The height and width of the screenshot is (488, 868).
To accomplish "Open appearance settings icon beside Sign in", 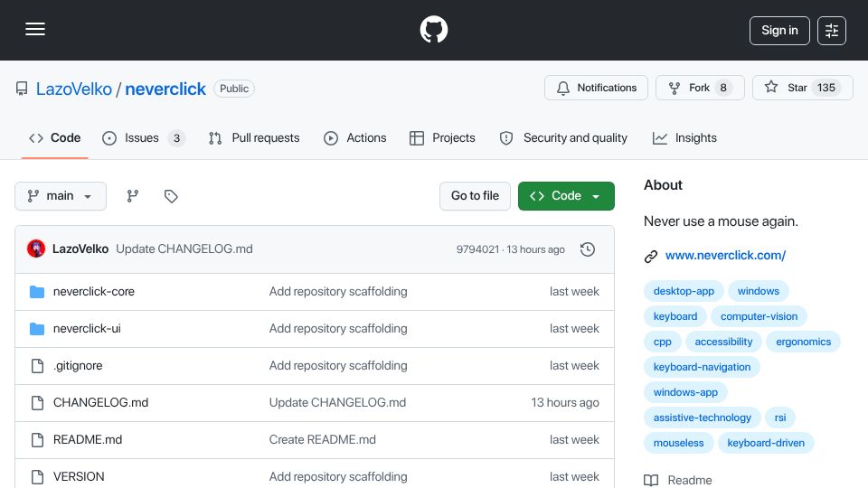I will [x=832, y=31].
